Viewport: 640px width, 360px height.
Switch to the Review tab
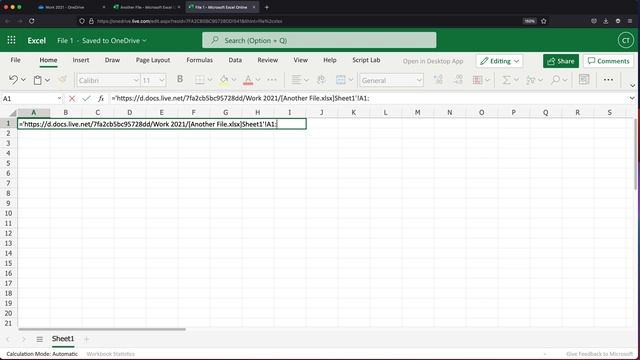tap(268, 60)
